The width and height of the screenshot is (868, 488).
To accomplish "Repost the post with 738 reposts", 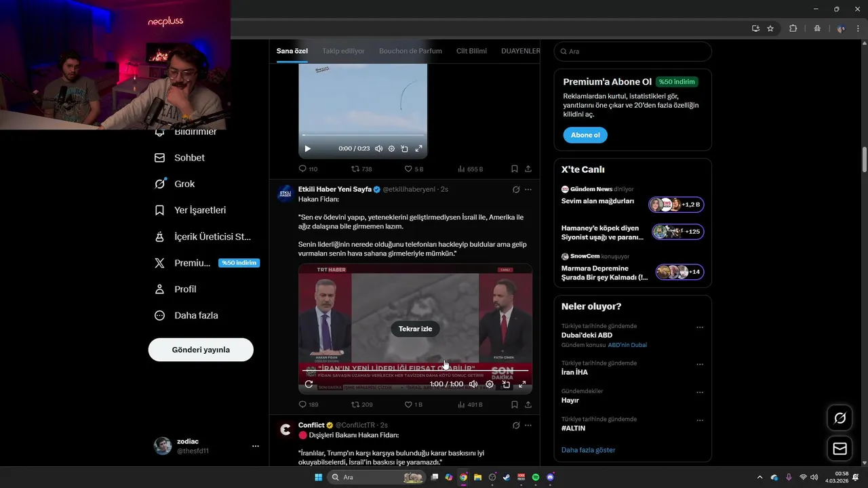I will click(361, 169).
